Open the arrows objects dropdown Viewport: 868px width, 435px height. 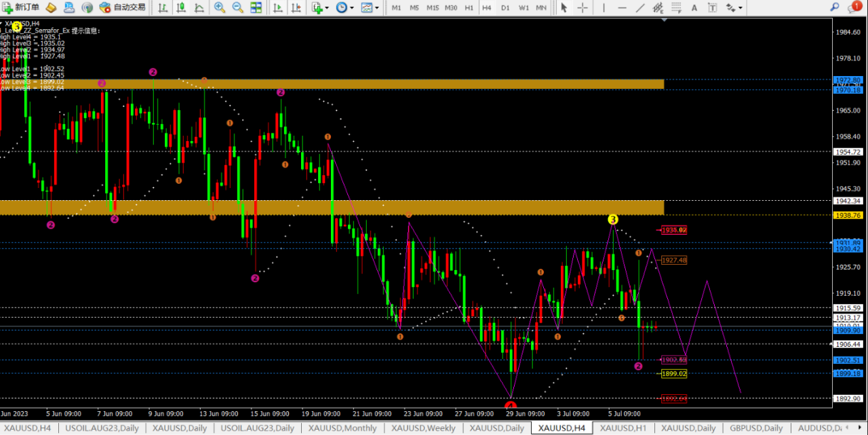[734, 7]
